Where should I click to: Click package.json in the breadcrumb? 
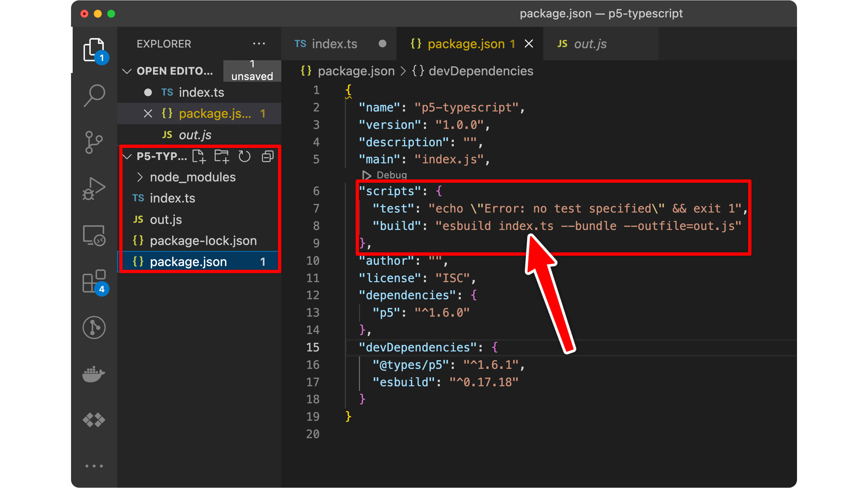356,71
